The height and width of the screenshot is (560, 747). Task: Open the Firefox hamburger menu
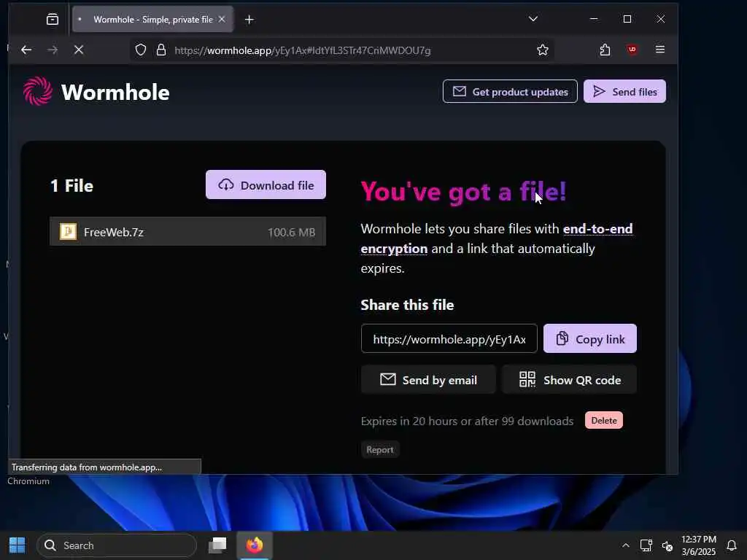pyautogui.click(x=659, y=50)
